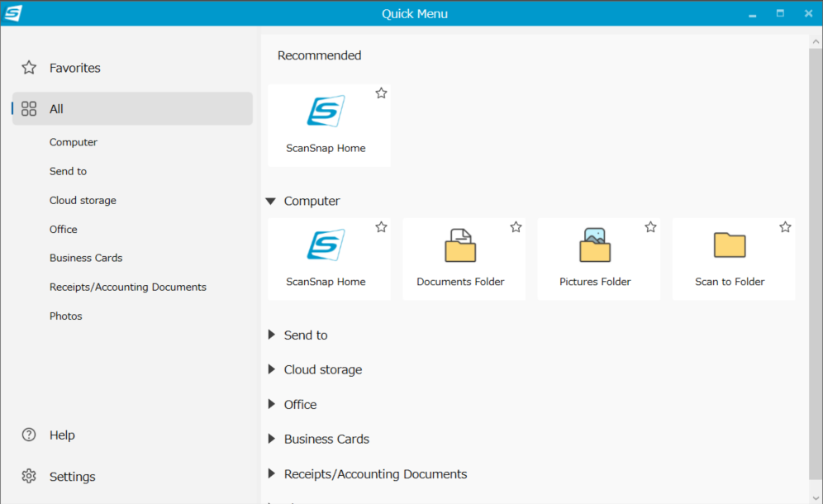Select Favorites in the sidebar
The height and width of the screenshot is (504, 823).
point(74,68)
